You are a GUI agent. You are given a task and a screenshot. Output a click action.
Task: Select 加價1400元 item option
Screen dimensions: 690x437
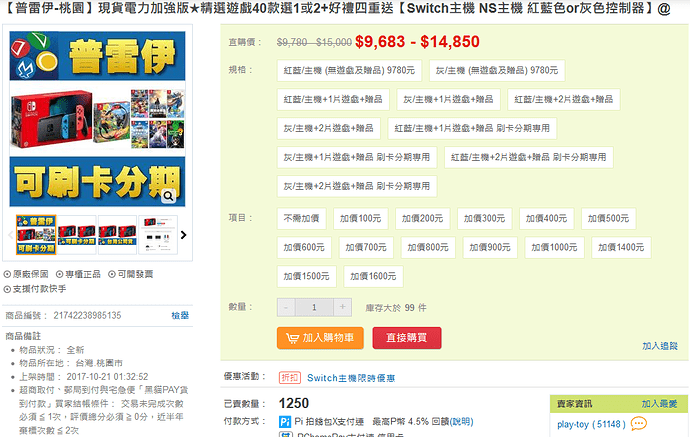(621, 248)
